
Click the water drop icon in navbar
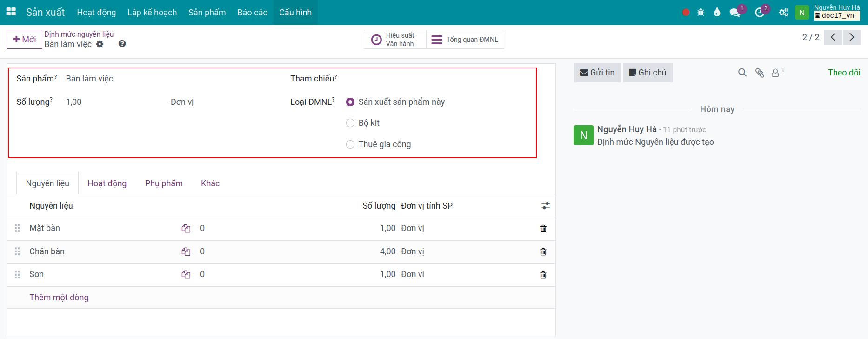pos(717,13)
